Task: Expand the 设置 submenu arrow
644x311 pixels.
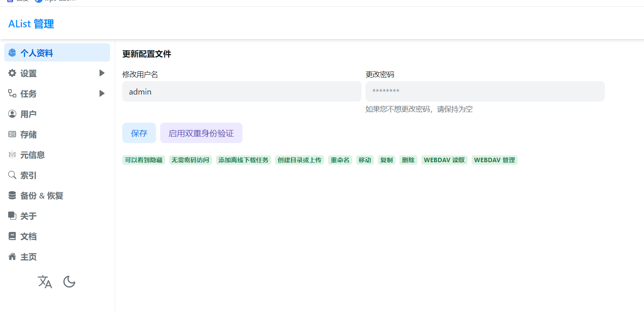Action: [102, 73]
